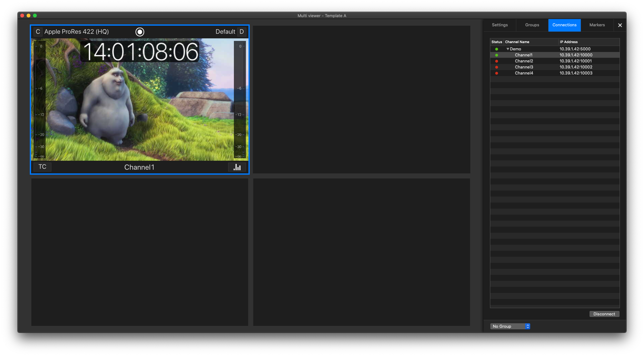
Task: Click the timecode overlay 14:01:08:06
Action: point(140,52)
